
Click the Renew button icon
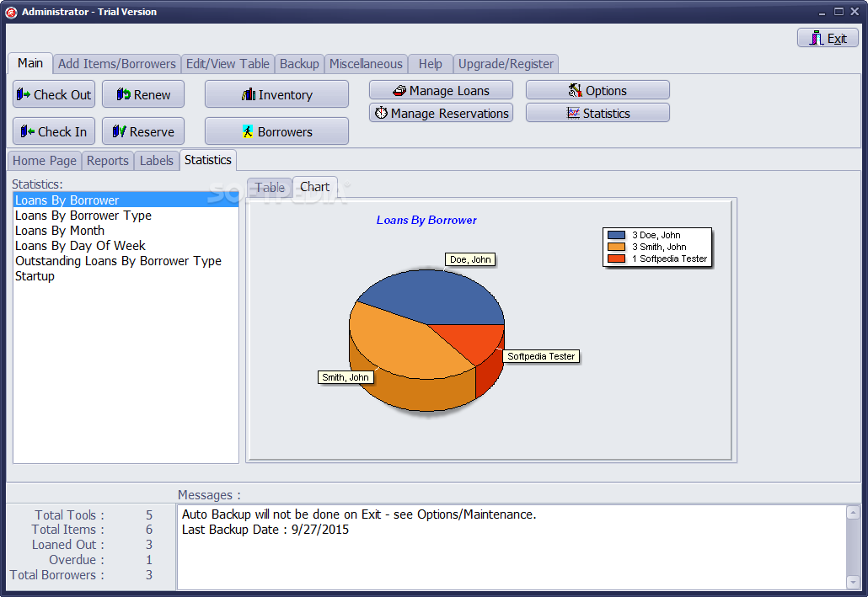point(123,94)
